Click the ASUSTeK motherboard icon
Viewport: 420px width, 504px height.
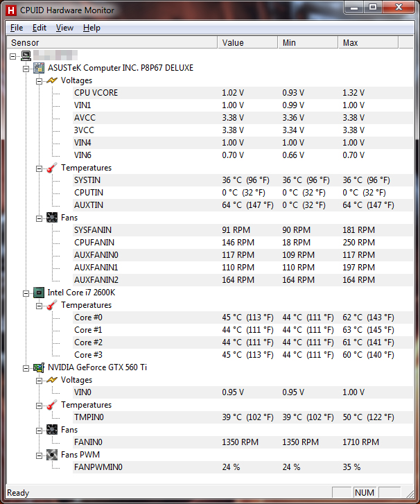click(x=39, y=68)
